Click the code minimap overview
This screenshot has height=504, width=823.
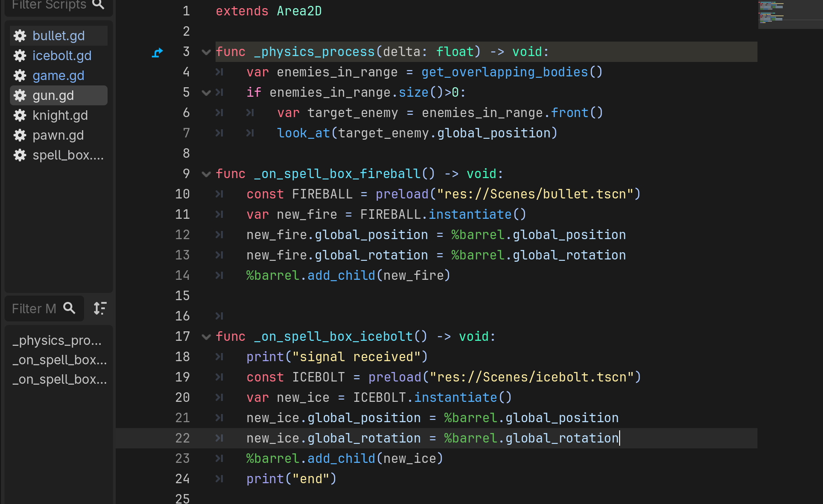(x=790, y=14)
